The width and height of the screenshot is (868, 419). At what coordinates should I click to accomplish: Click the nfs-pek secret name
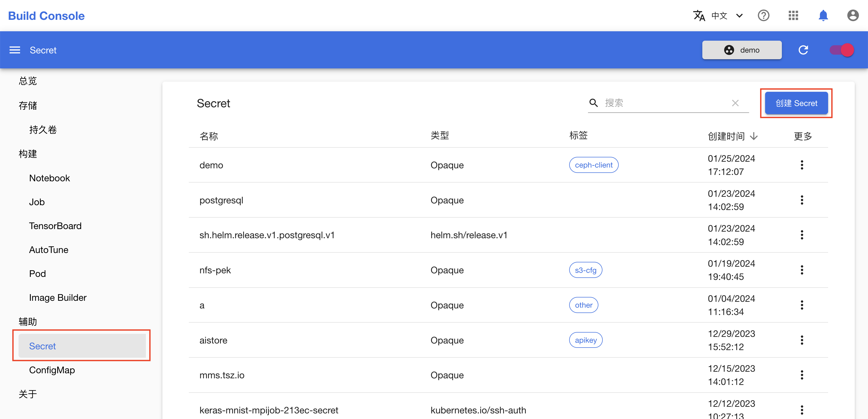(x=215, y=270)
